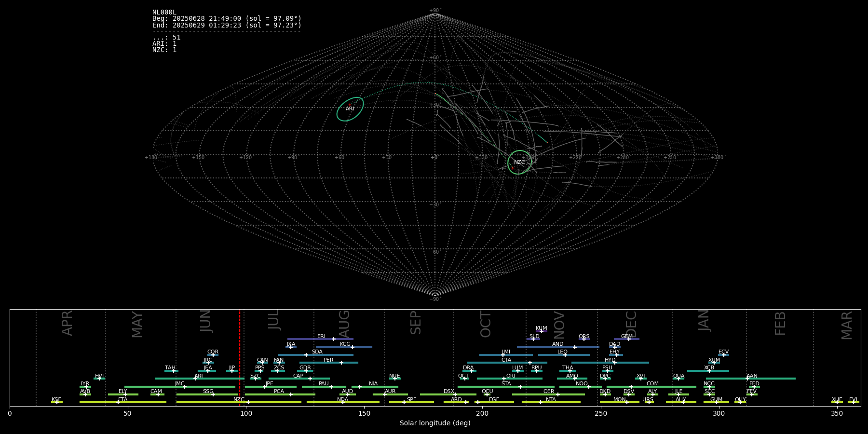
Task: Click the NZC activity bar label in timeline
Action: click(239, 400)
